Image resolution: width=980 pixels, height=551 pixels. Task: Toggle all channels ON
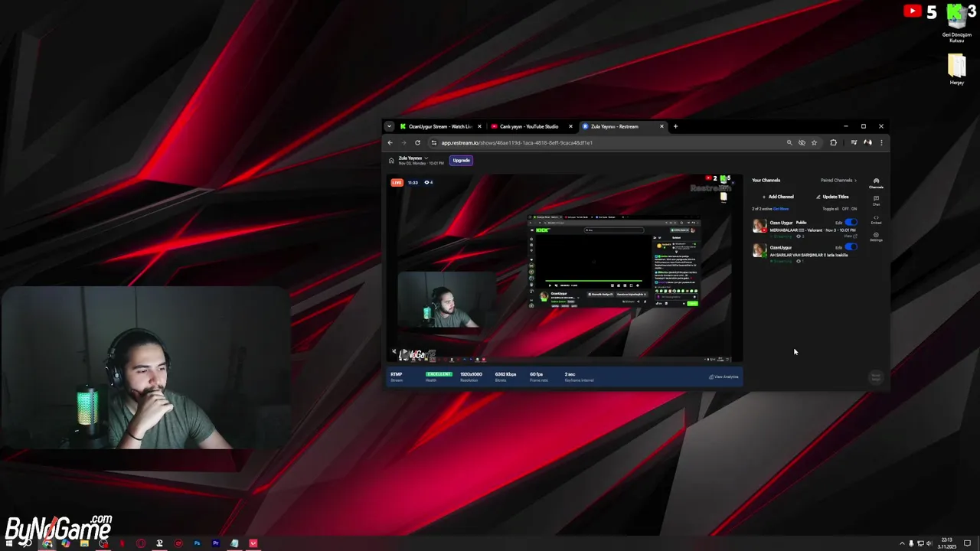[x=854, y=209]
